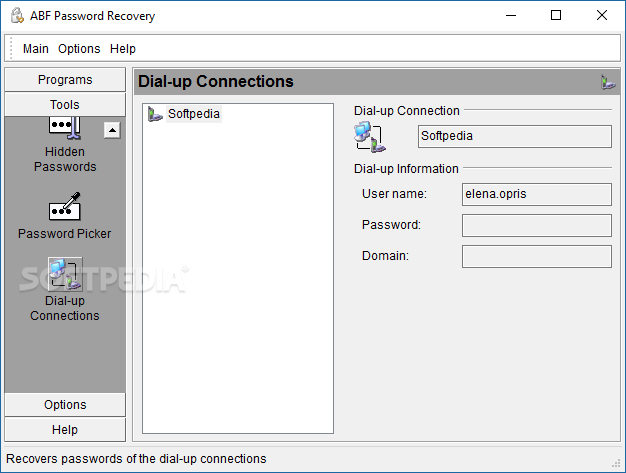This screenshot has width=626, height=473.
Task: Minimize the ABF Password Recovery window
Action: (511, 16)
